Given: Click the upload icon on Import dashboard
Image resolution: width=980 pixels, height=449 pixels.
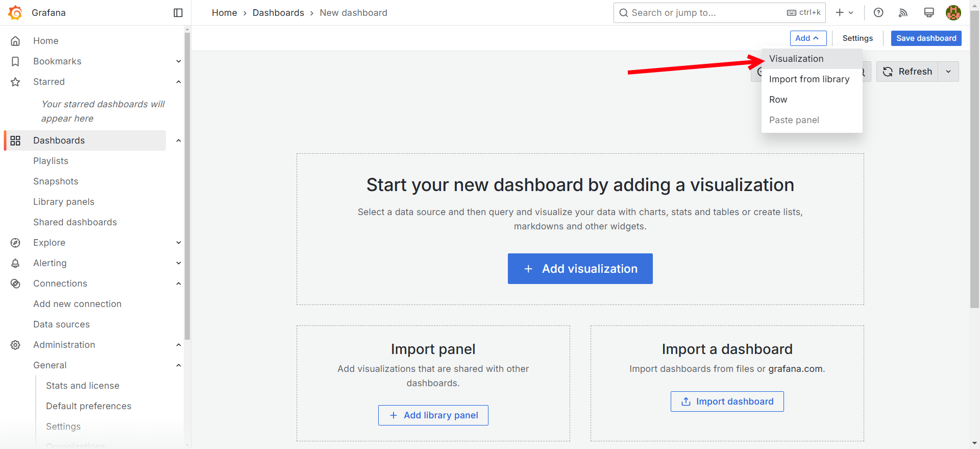Looking at the screenshot, I should 686,401.
